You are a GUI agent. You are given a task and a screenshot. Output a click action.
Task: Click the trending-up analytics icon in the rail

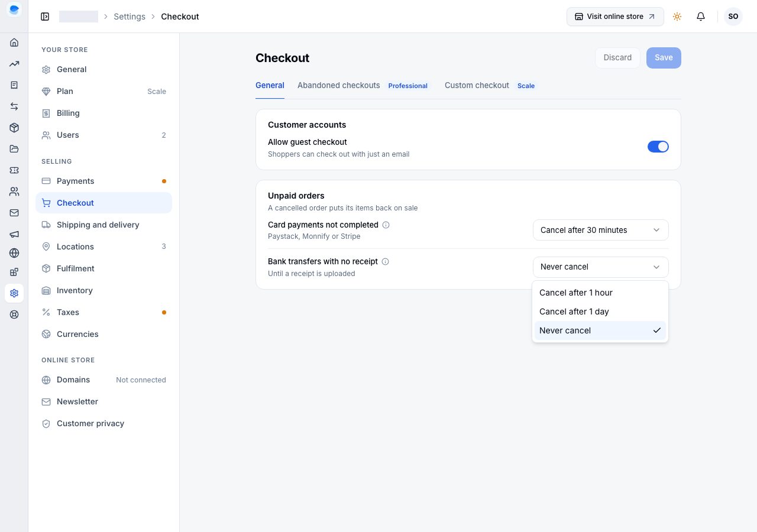click(14, 64)
